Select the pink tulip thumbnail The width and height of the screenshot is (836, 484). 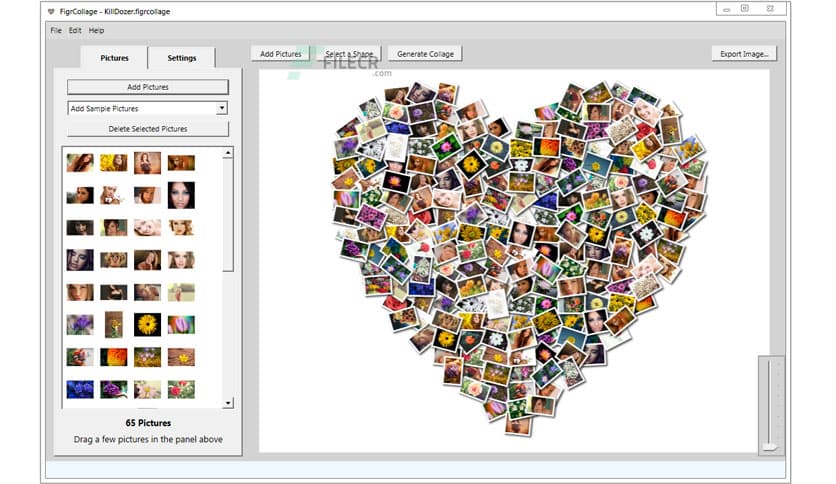click(x=181, y=324)
